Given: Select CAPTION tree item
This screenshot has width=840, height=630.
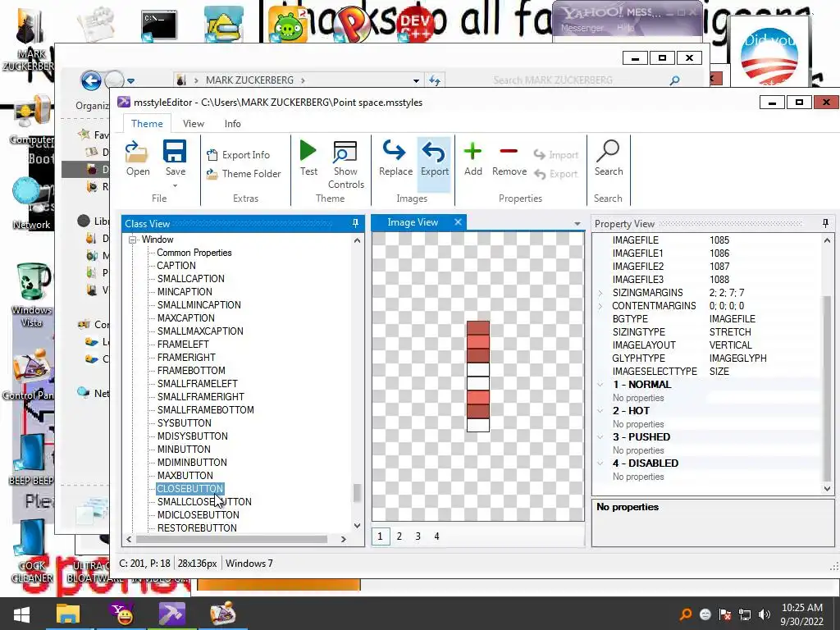Looking at the screenshot, I should click(x=176, y=265).
